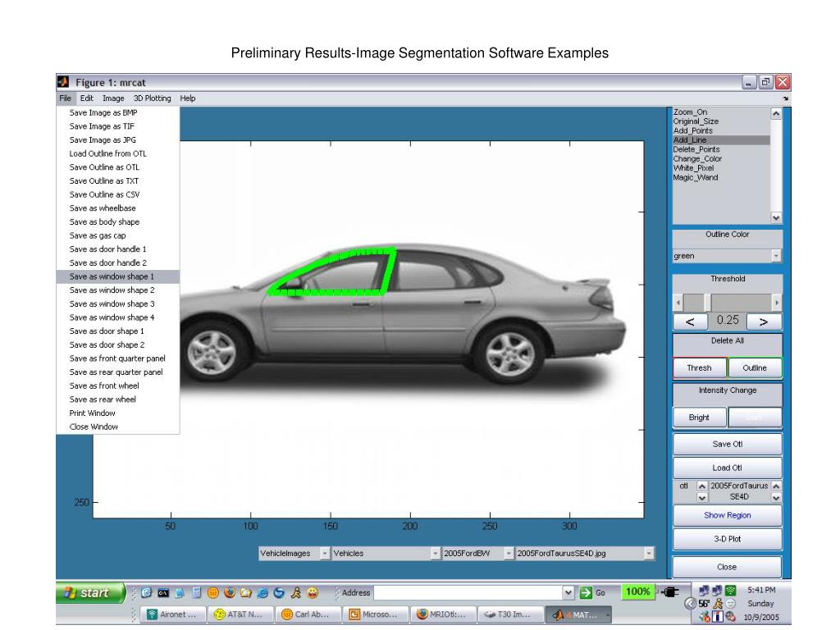The height and width of the screenshot is (630, 840).
Task: Decrease threshold with the < button
Action: point(690,322)
